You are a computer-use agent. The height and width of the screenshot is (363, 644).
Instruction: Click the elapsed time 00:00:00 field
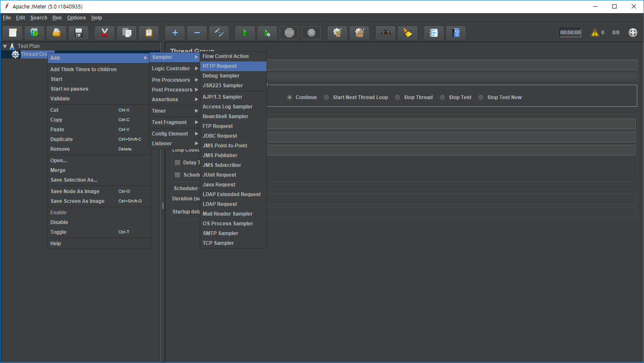570,33
